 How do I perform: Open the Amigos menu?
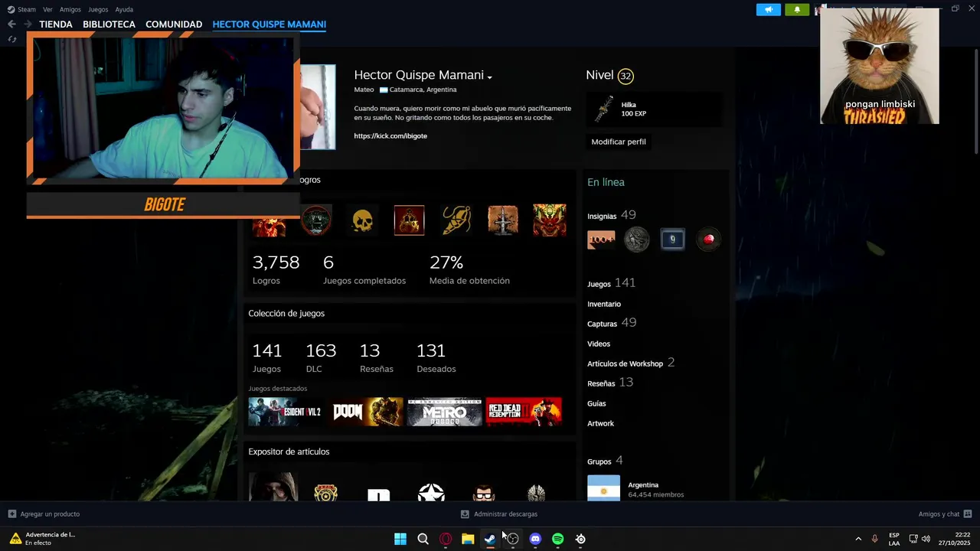pyautogui.click(x=70, y=9)
